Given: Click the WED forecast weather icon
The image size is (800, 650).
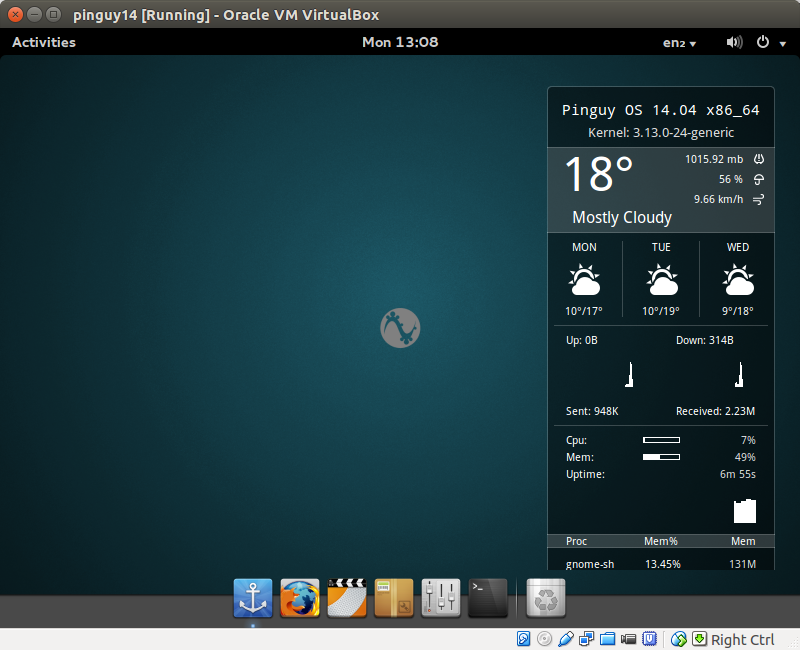Looking at the screenshot, I should pyautogui.click(x=738, y=280).
